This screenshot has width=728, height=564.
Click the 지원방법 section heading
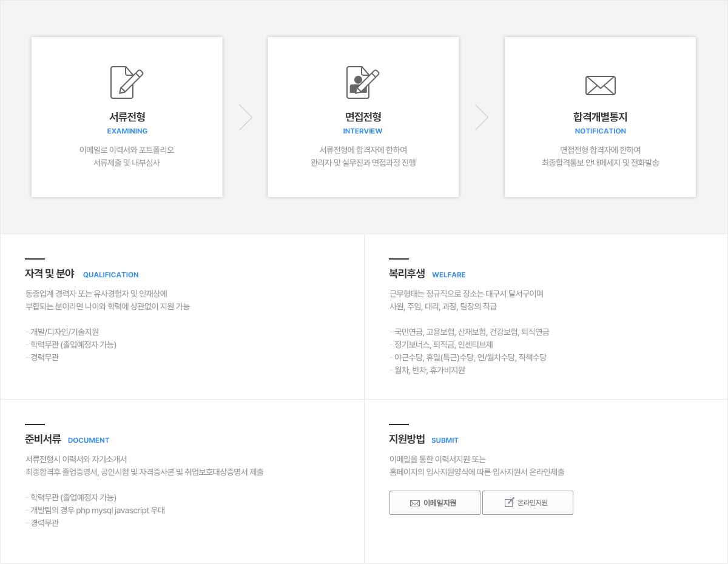tap(406, 440)
